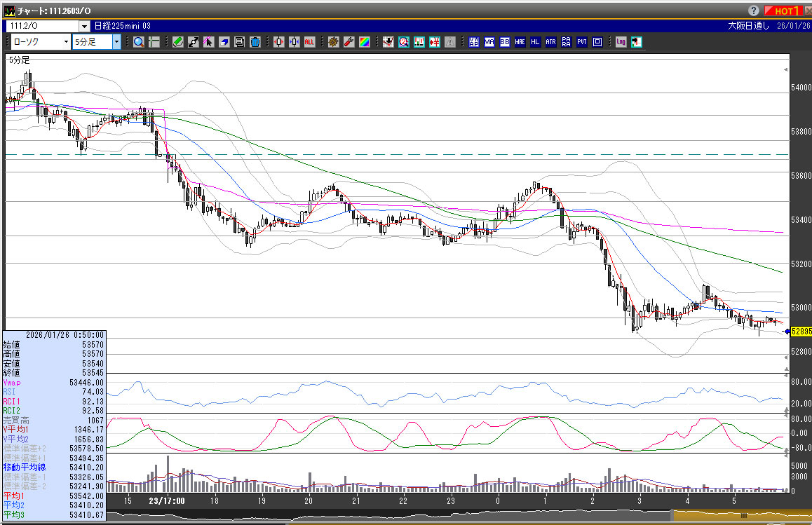Toggle the HL high-low indicator button

536,42
